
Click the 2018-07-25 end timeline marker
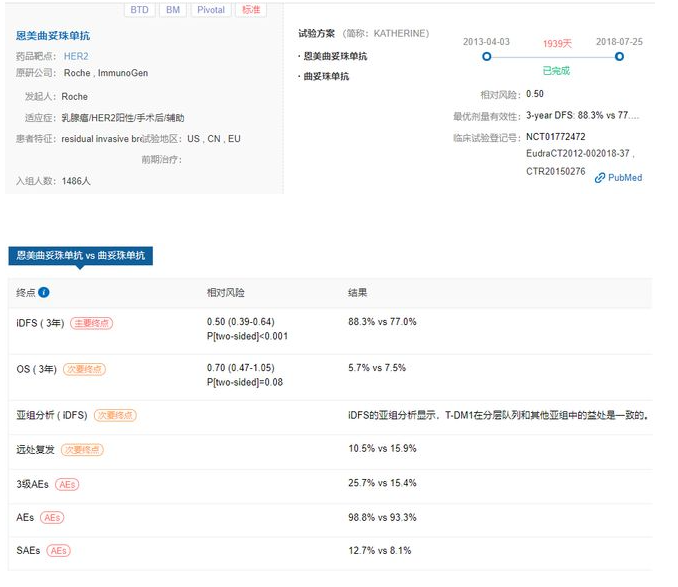[x=619, y=57]
